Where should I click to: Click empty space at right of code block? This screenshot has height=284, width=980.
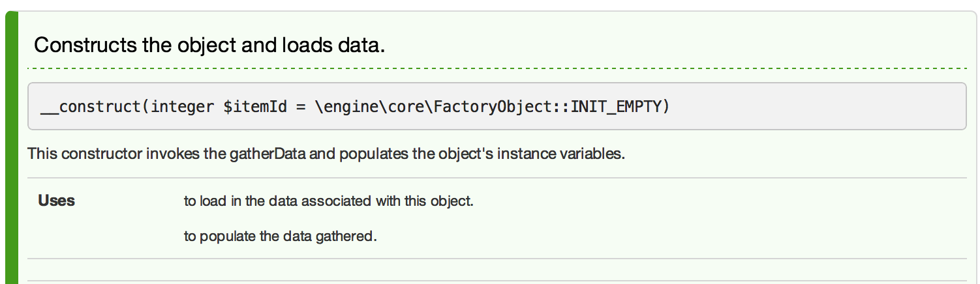tap(848, 106)
